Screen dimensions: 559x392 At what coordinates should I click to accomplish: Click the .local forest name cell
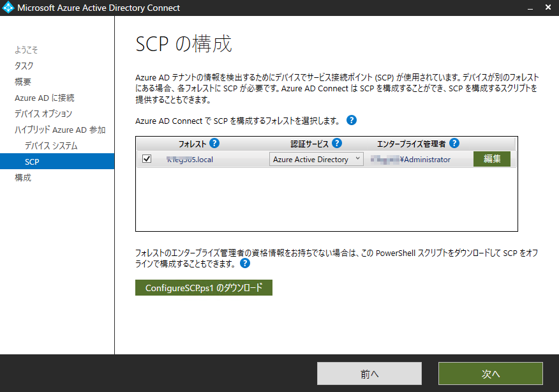click(x=190, y=160)
